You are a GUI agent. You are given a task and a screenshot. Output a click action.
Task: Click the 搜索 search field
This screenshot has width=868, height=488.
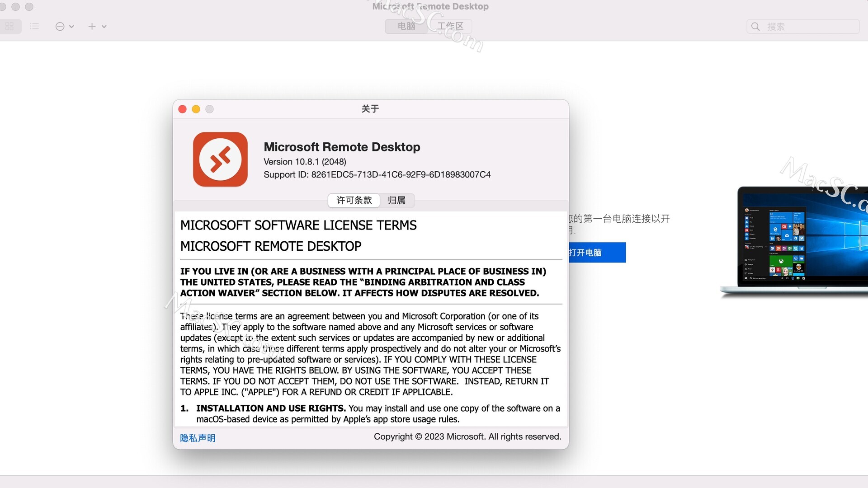click(x=803, y=27)
